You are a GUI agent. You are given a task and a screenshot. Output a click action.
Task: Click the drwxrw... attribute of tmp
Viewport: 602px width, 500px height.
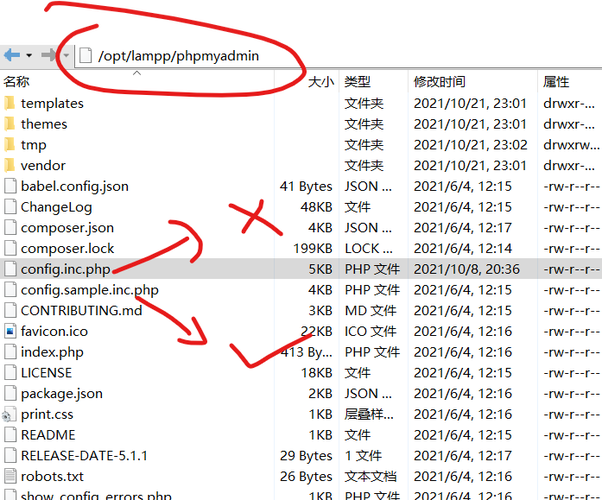click(571, 145)
